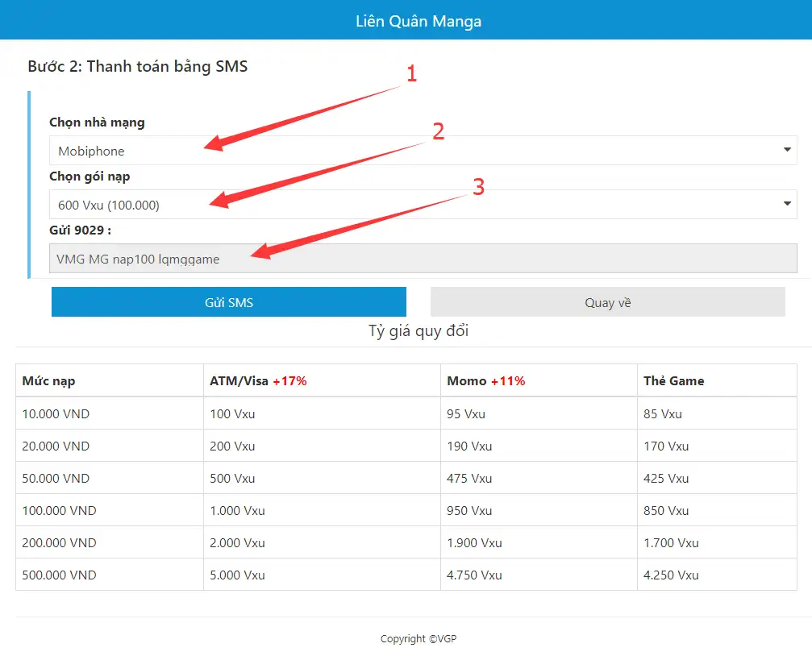Click the 20.000 VND cell
812x656 pixels.
point(110,446)
